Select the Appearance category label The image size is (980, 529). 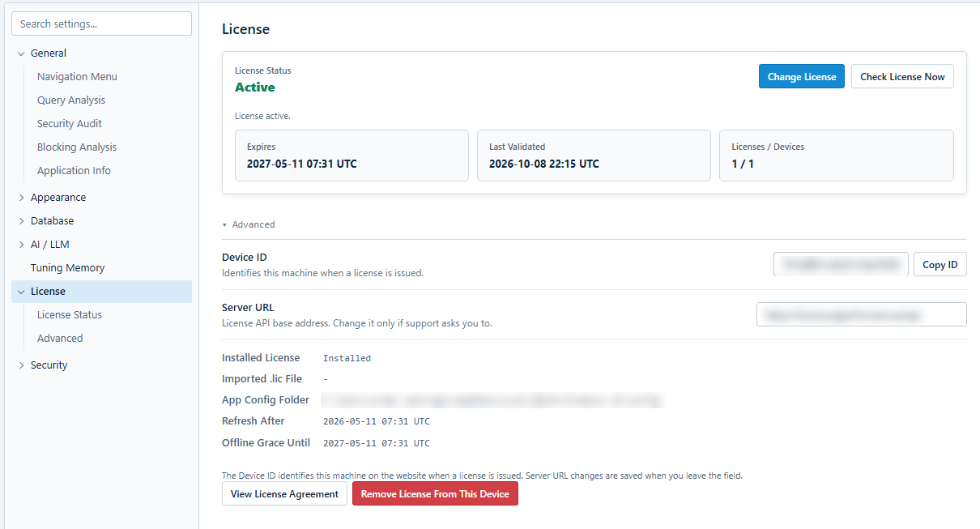[58, 198]
